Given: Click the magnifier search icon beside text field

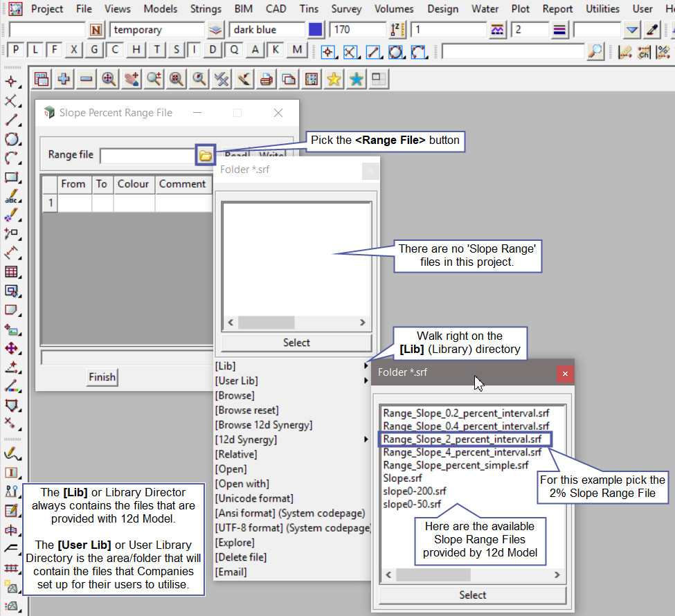Looking at the screenshot, I should point(595,51).
